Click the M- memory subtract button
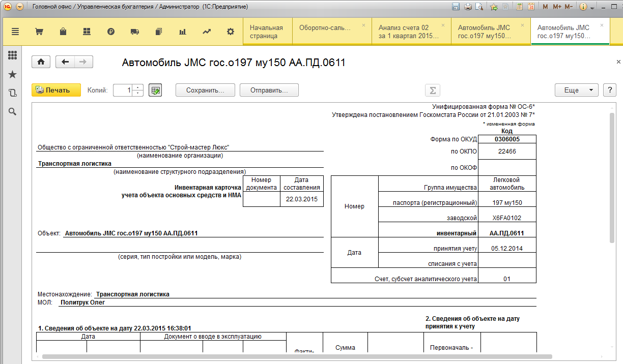 [x=569, y=7]
